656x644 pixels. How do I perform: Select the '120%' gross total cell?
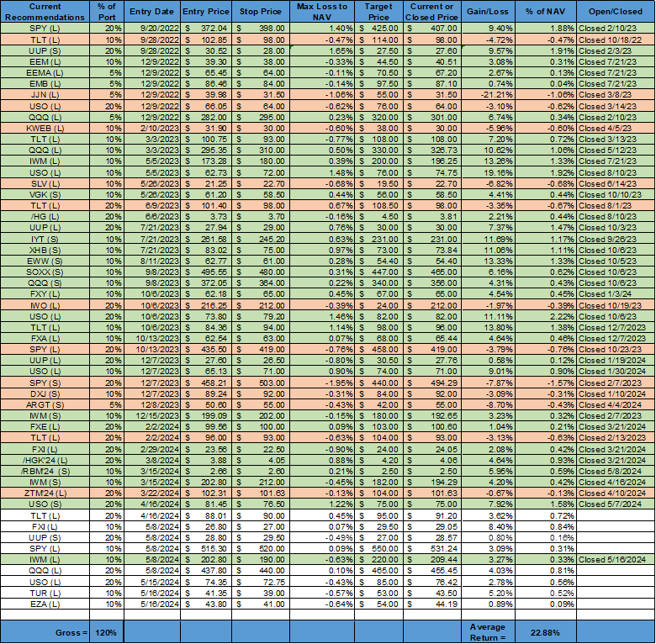[x=106, y=632]
